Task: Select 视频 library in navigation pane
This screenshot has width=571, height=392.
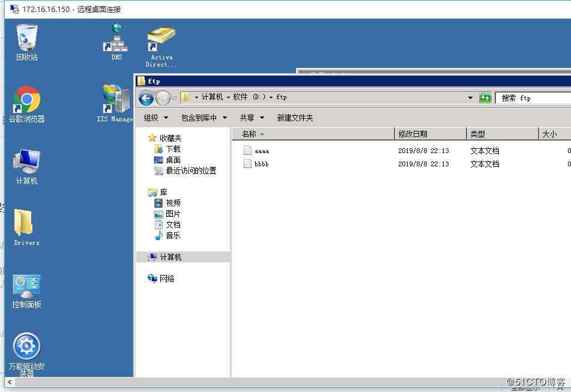Action: pos(168,203)
